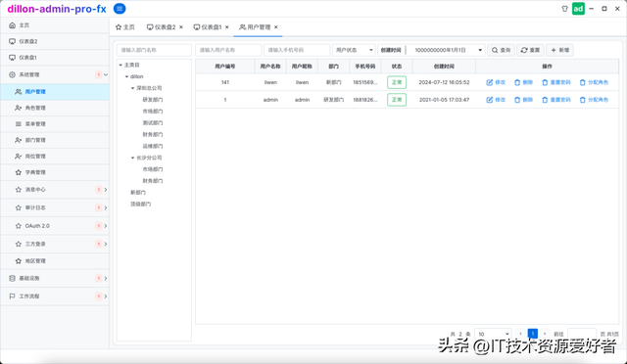Close the 用户管理 tab
Image resolution: width=627 pixels, height=364 pixels.
pyautogui.click(x=276, y=27)
